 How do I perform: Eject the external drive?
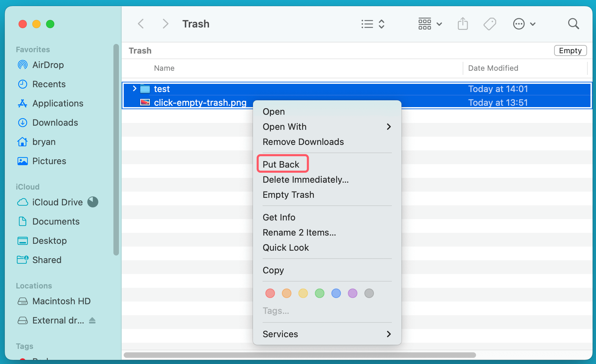pyautogui.click(x=92, y=320)
